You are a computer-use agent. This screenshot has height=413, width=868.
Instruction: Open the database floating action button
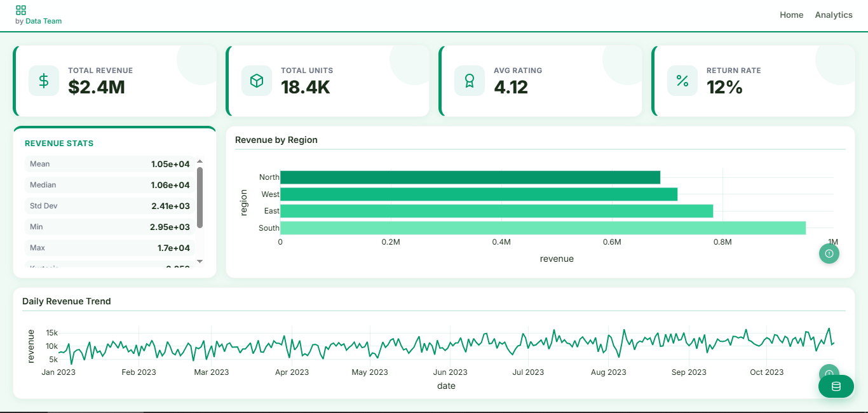(x=836, y=386)
